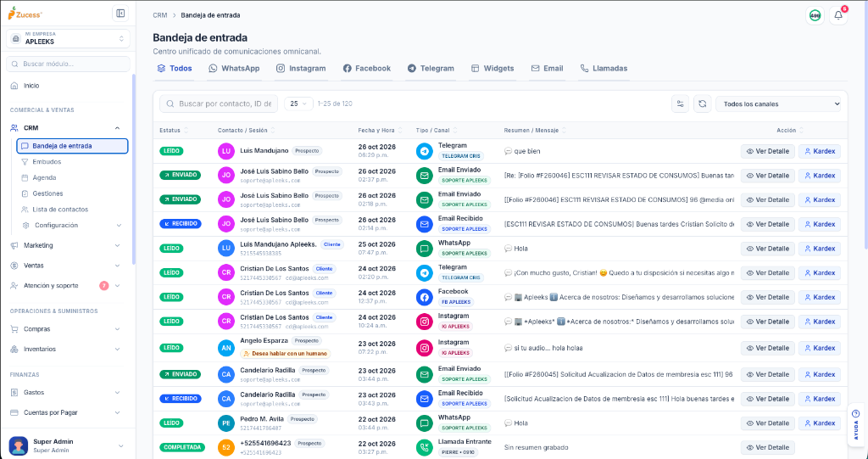
Task: Open the notifications bell
Action: (838, 15)
